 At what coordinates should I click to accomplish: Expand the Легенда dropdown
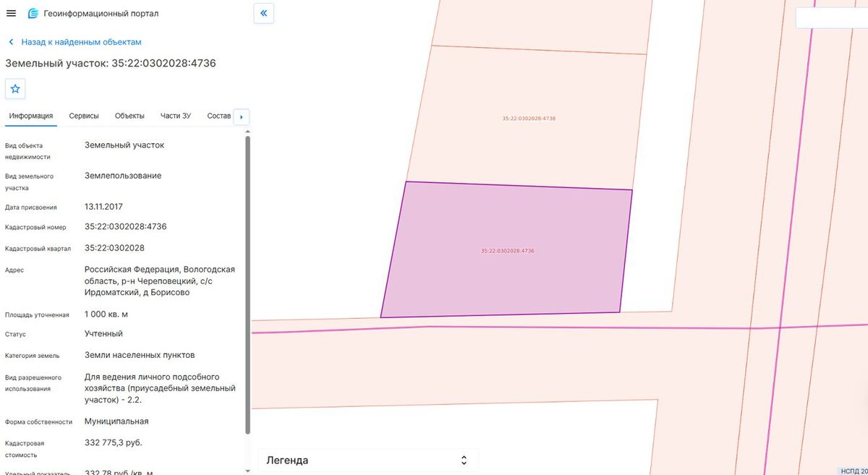click(x=367, y=460)
